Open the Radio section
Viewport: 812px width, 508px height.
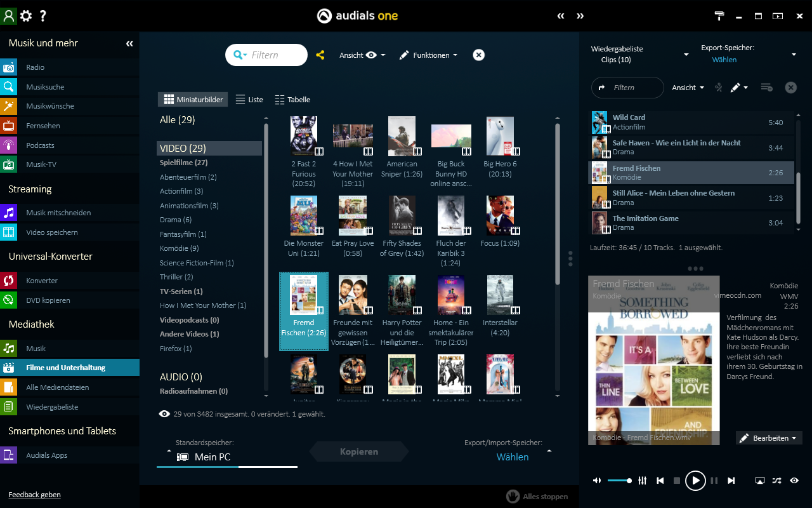70,67
